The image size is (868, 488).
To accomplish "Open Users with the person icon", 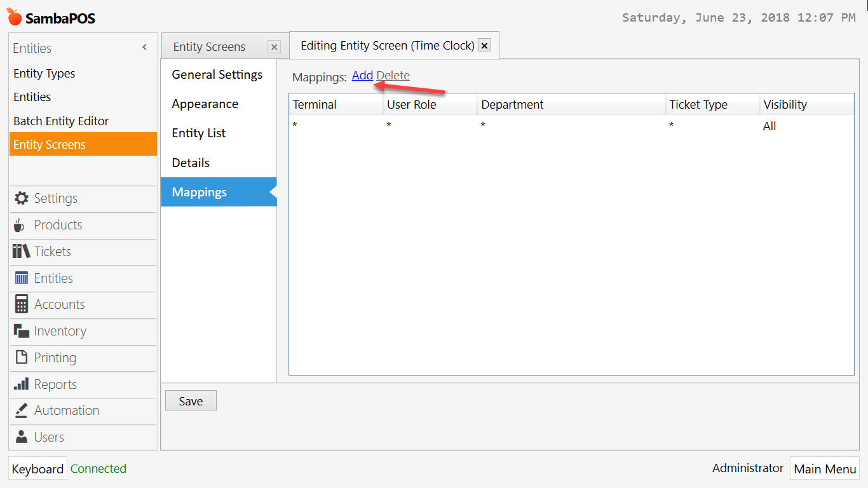I will click(x=19, y=437).
